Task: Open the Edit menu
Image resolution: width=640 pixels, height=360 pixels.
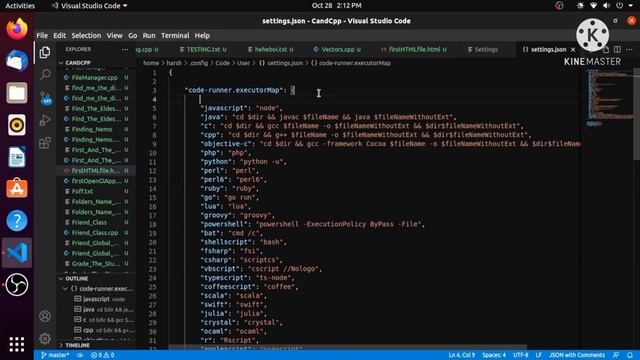Action: (x=59, y=36)
